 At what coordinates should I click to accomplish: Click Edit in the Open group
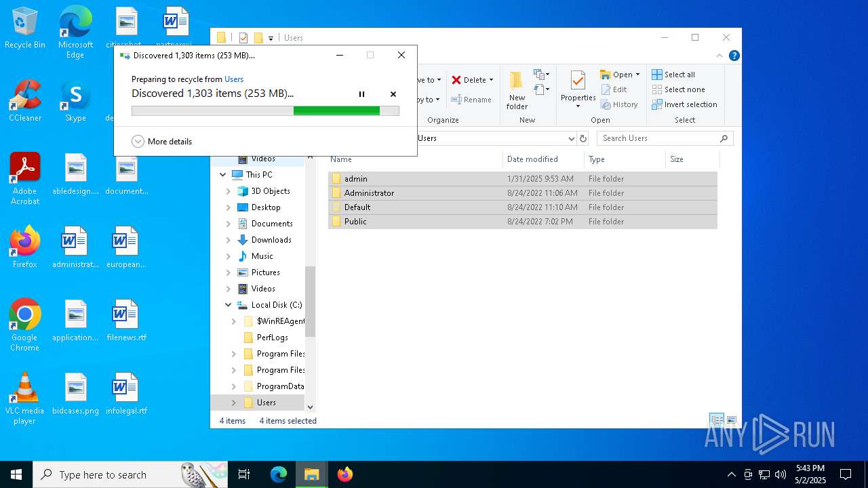coord(614,89)
